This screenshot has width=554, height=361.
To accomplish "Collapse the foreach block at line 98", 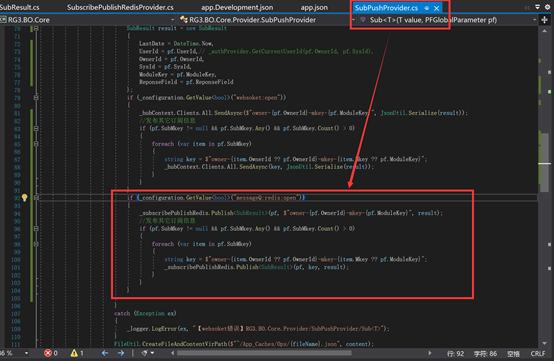I will (36, 244).
